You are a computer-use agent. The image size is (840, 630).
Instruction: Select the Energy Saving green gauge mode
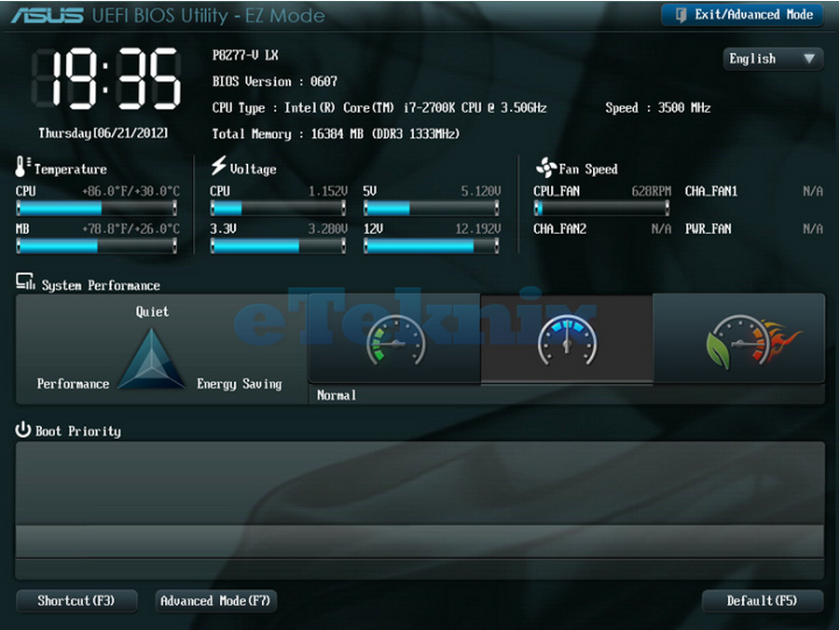click(394, 338)
